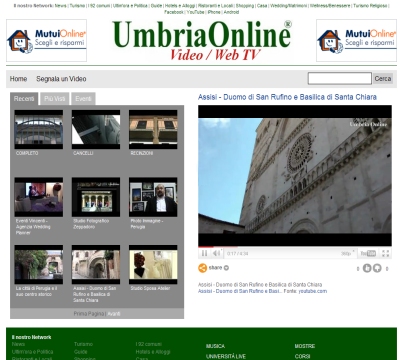Open La città di Perugia thumbnail
The height and width of the screenshot is (360, 405).
coord(39,265)
